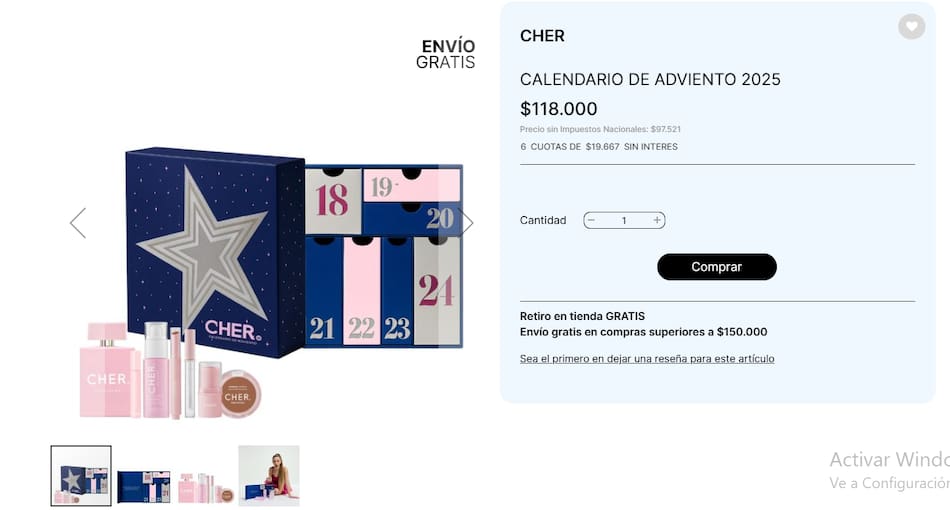Increase quantity with plus button
Viewport: 950px width, 510px height.
[x=657, y=220]
